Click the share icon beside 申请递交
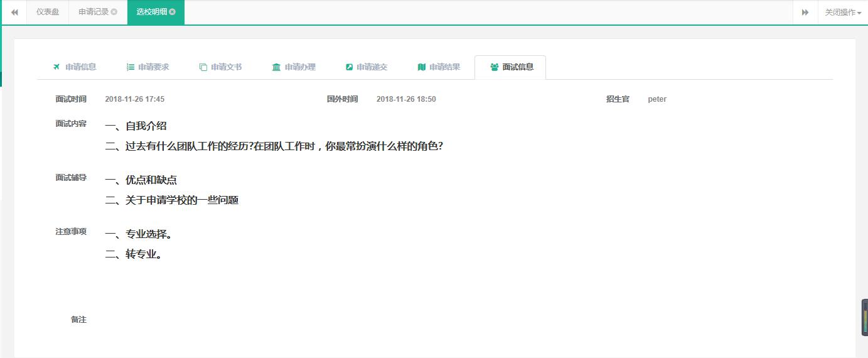This screenshot has width=868, height=358. point(350,67)
